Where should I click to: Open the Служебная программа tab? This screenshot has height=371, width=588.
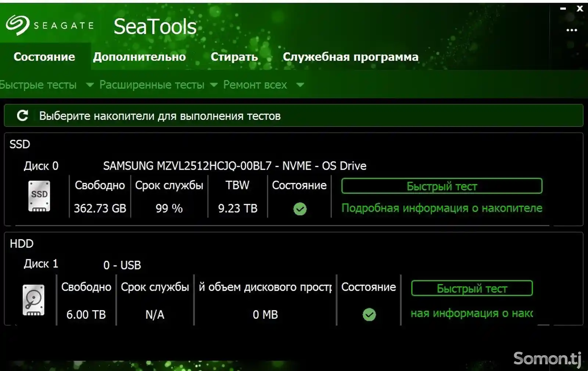pos(350,57)
